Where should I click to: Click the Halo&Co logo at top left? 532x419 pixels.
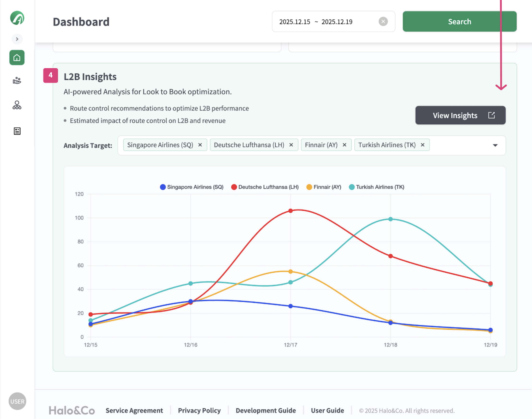[x=17, y=18]
